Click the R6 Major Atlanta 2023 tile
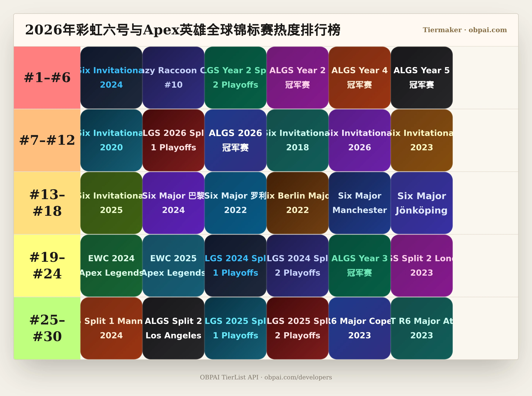532x396 pixels. (x=422, y=328)
